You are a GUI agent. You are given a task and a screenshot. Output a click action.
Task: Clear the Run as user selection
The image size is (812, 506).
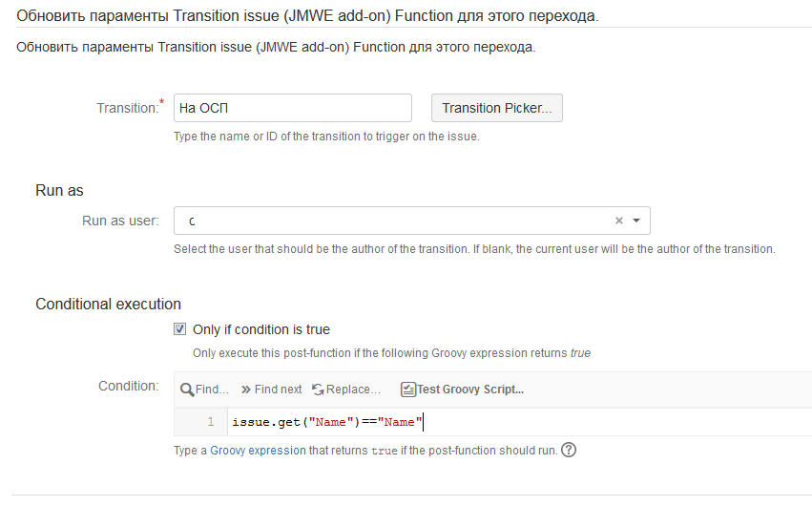click(x=619, y=221)
